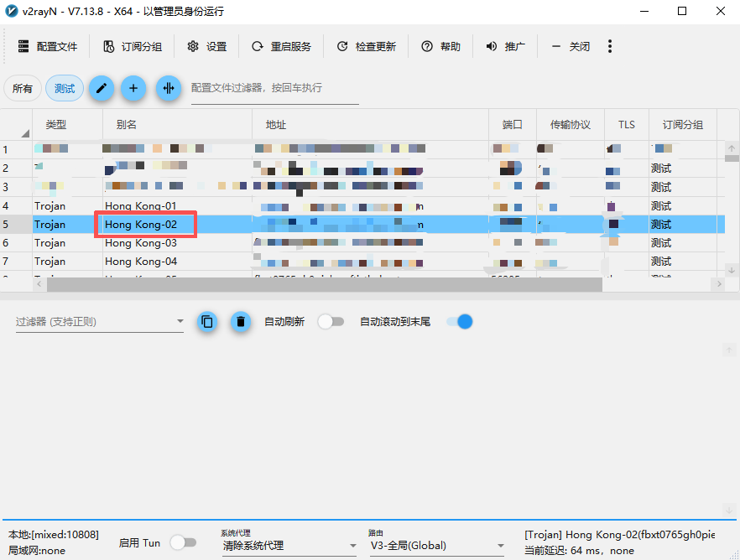Copy log with the copy icon
740x560 pixels.
point(207,321)
